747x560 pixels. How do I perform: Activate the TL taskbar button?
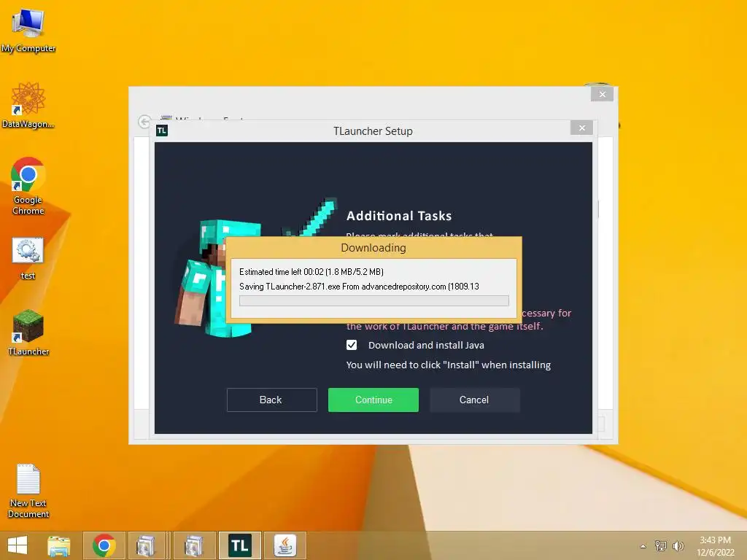240,545
